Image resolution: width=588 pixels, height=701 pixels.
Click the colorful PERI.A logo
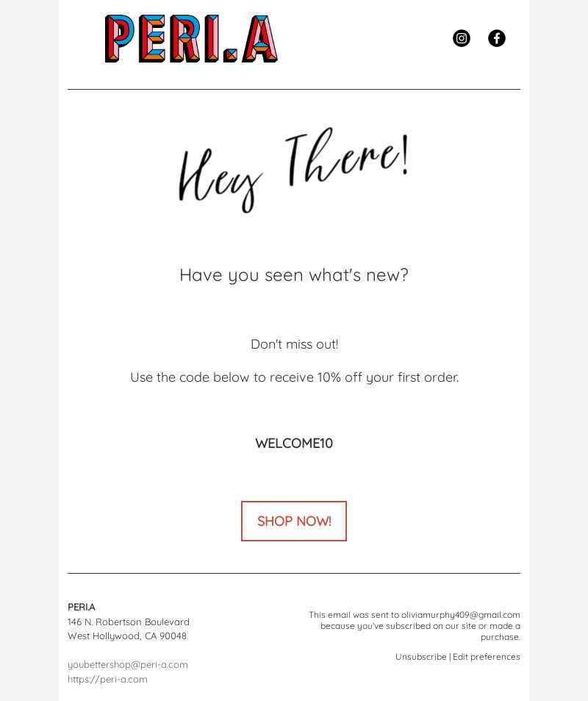pos(191,39)
